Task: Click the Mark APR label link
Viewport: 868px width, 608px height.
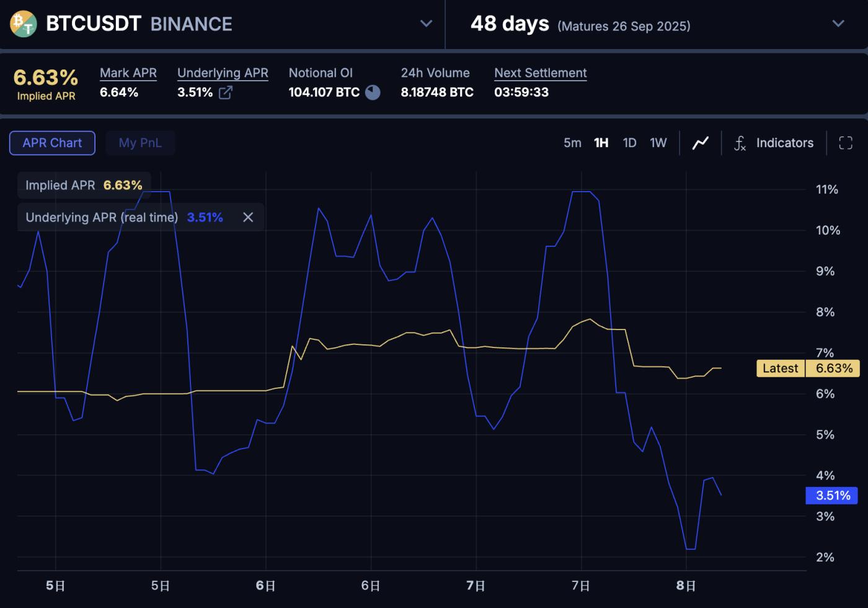Action: coord(128,73)
